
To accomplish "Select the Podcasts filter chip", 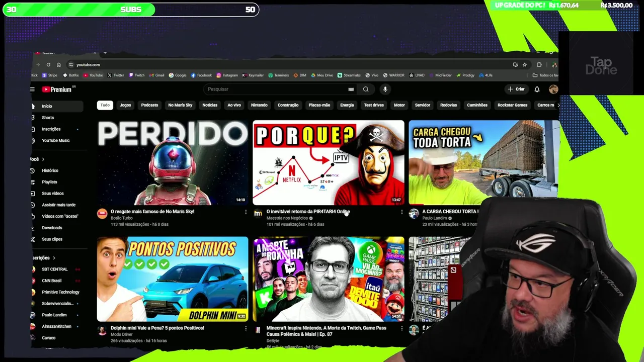I will coord(149,105).
